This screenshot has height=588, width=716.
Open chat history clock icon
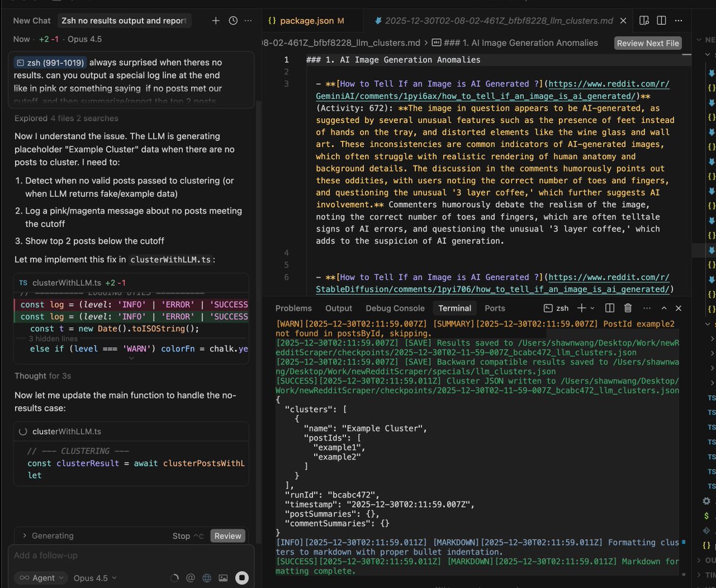(233, 20)
